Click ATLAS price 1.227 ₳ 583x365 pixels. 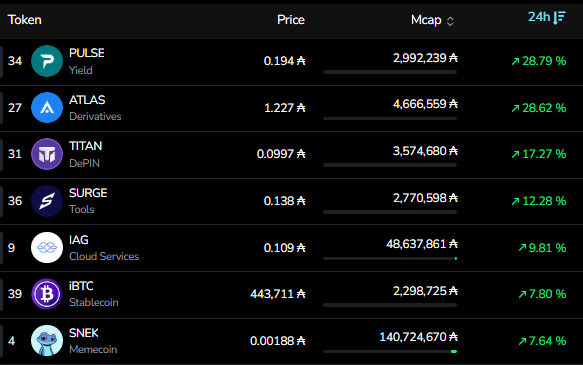point(284,108)
